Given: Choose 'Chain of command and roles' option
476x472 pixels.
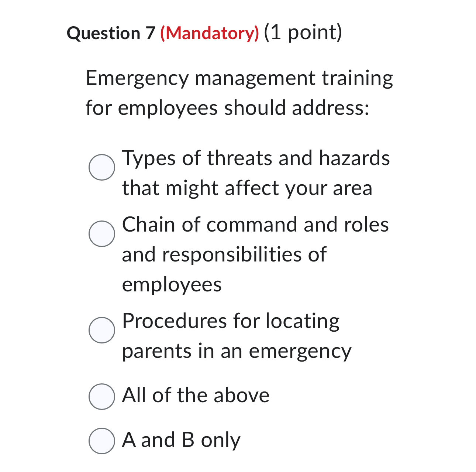Looking at the screenshot, I should [101, 234].
